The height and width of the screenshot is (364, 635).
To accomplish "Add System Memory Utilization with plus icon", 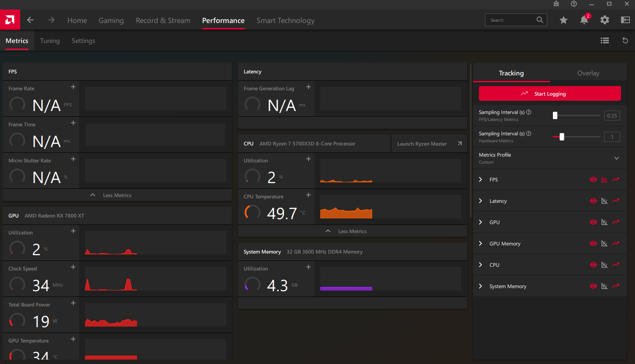I will (x=308, y=267).
